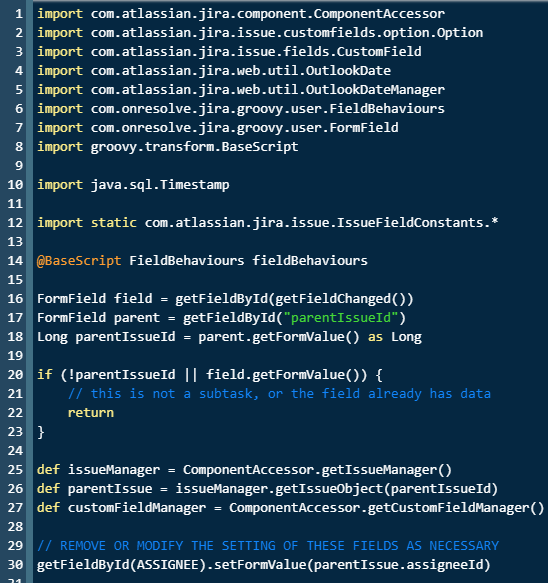Click 'ASSIGNEE' constant on line 30
548x583 pixels.
(x=167, y=565)
